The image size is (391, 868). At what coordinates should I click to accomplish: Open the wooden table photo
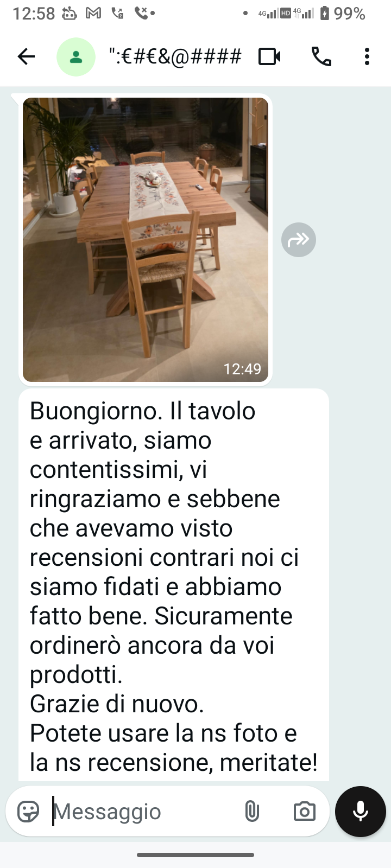pos(146,240)
